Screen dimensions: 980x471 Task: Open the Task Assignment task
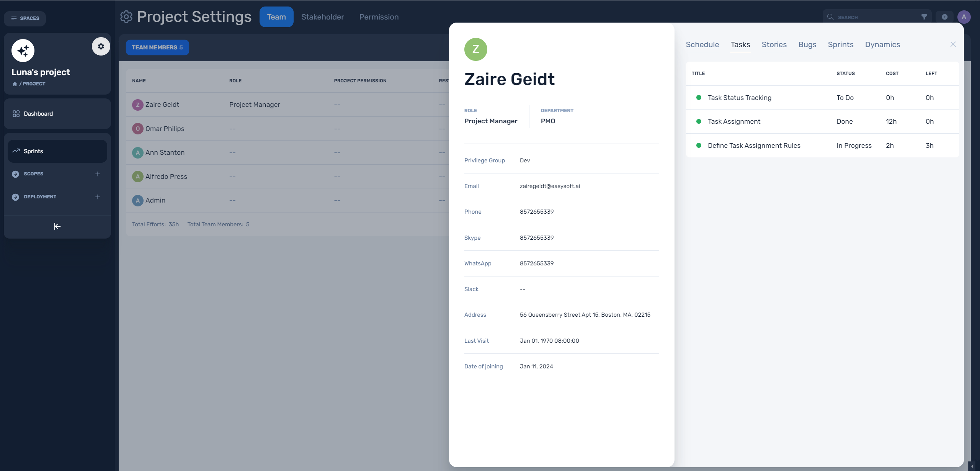(x=734, y=121)
